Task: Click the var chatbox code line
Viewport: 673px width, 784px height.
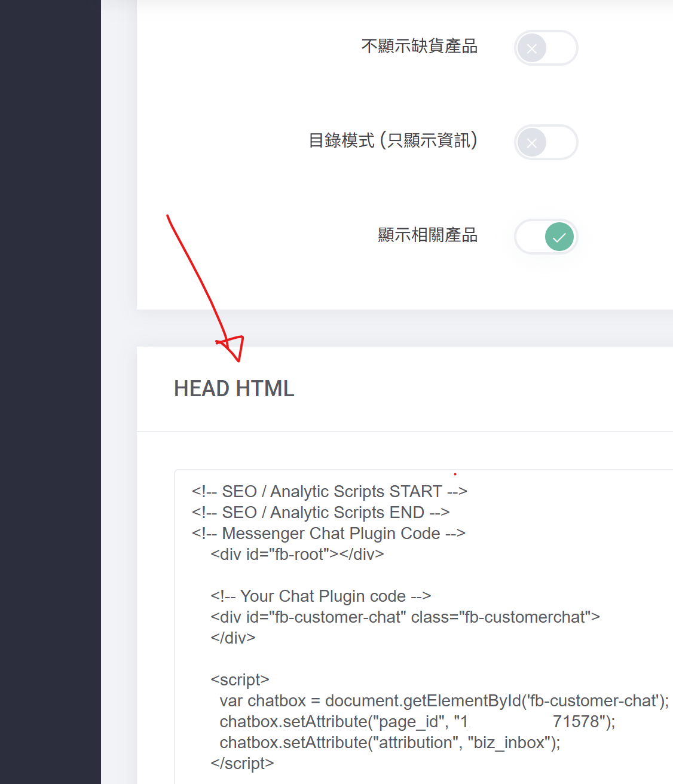Action: [x=444, y=700]
